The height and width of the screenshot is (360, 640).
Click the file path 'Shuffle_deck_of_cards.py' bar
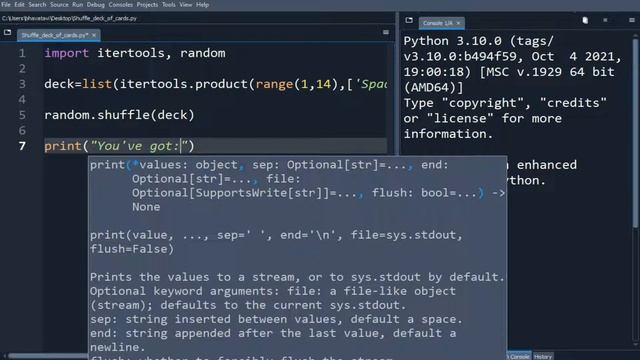(70, 18)
